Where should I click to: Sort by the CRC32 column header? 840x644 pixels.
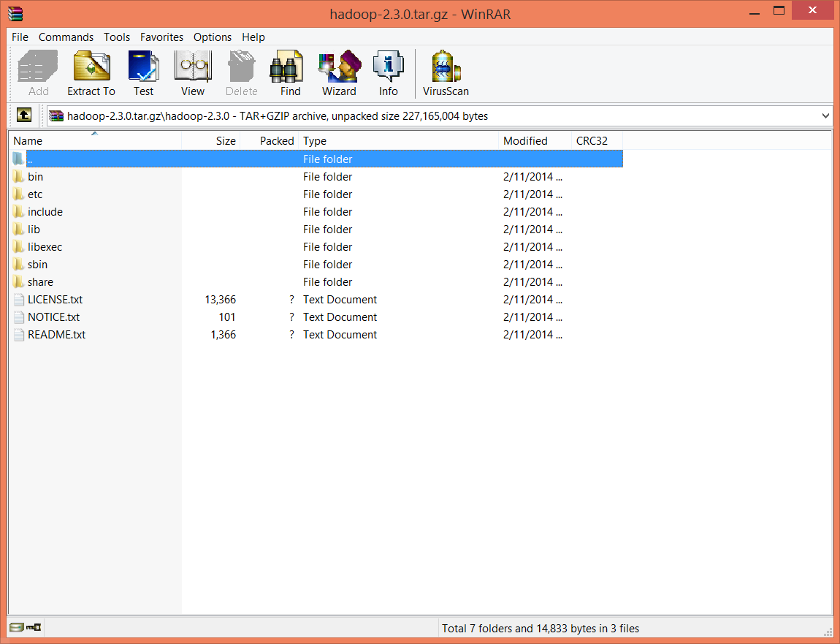click(597, 140)
